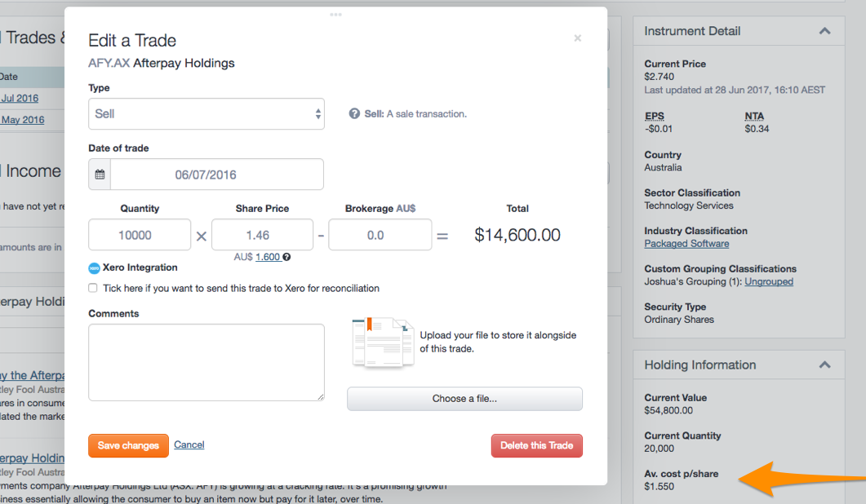
Task: Click the Choose a file button
Action: pos(464,399)
